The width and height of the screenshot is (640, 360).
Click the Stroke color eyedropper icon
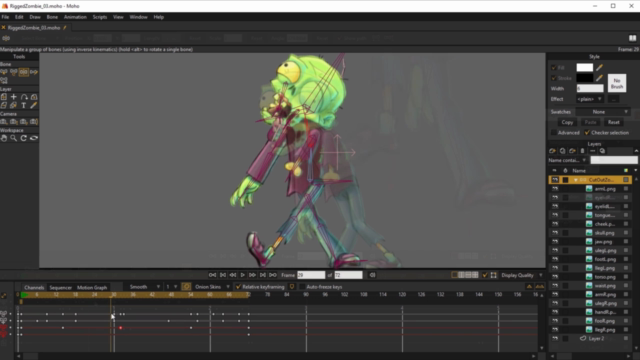(x=599, y=78)
